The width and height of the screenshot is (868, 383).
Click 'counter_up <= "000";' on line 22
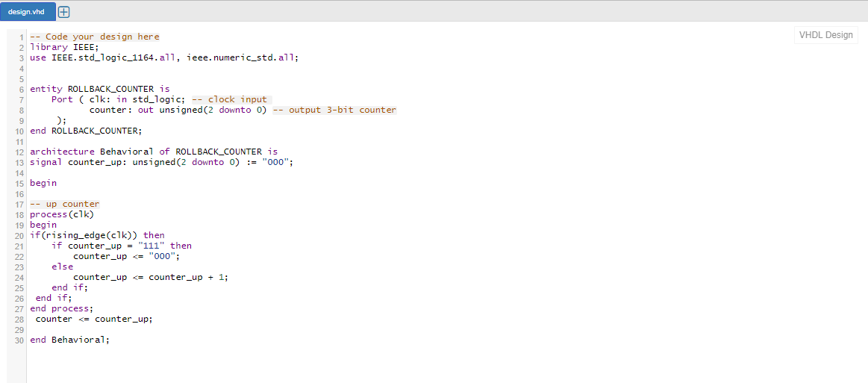[x=127, y=256]
